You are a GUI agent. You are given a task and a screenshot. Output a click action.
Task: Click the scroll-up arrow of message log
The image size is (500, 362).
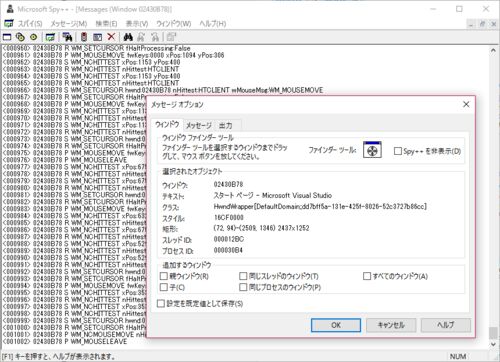493,50
